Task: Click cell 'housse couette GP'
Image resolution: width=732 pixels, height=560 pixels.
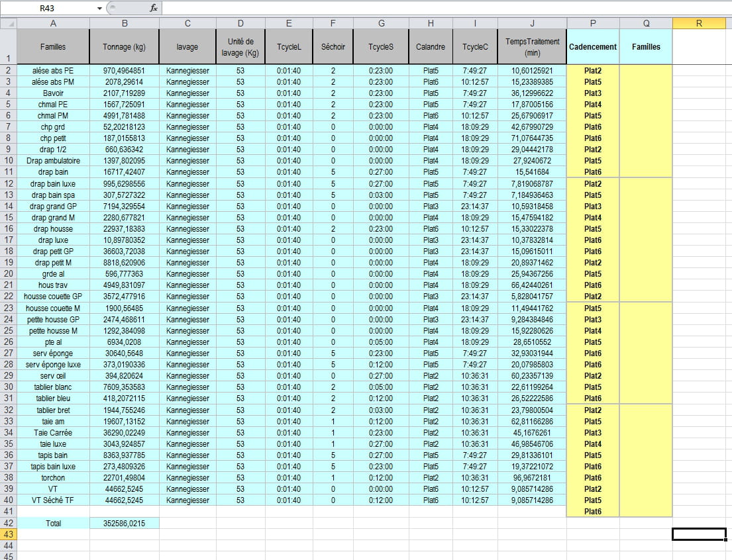Action: pyautogui.click(x=53, y=297)
